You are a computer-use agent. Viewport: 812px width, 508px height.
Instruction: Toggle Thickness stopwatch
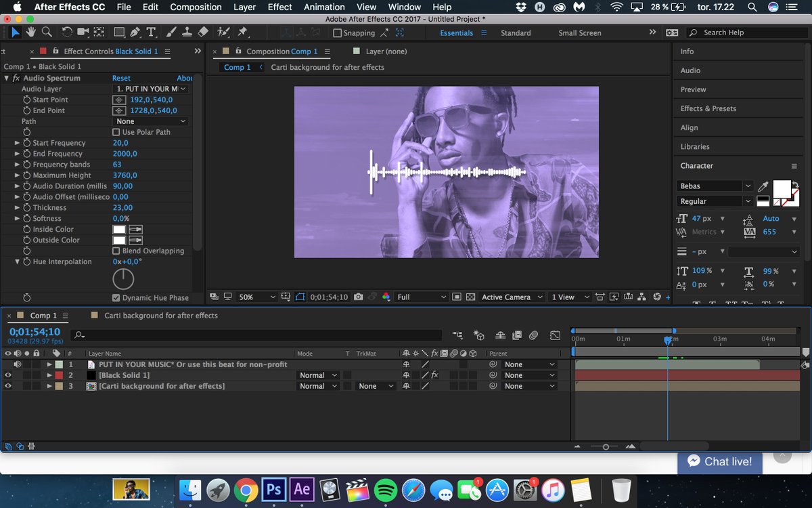[27, 208]
